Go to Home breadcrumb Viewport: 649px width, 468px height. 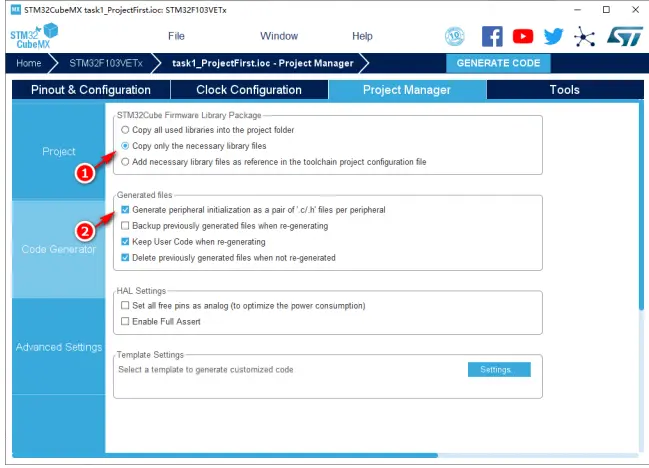coord(29,63)
